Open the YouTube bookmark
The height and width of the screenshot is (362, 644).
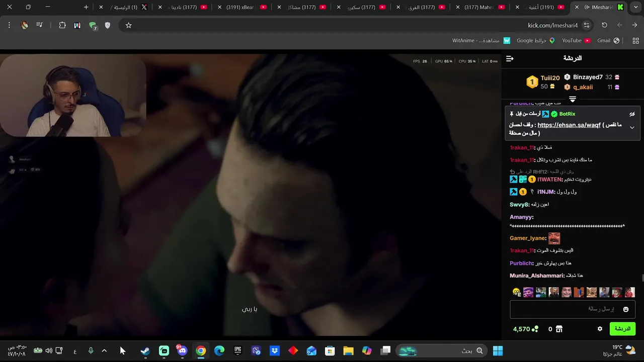pos(576,40)
